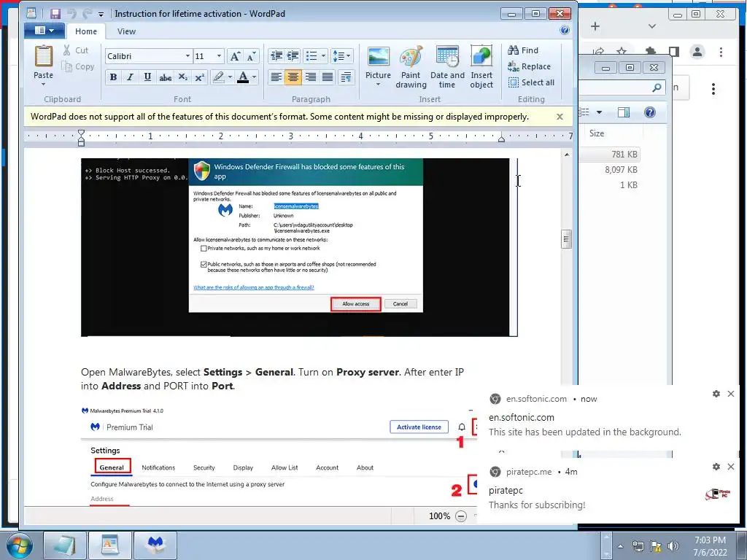Apply superscript formatting
The height and width of the screenshot is (560, 747).
(200, 77)
